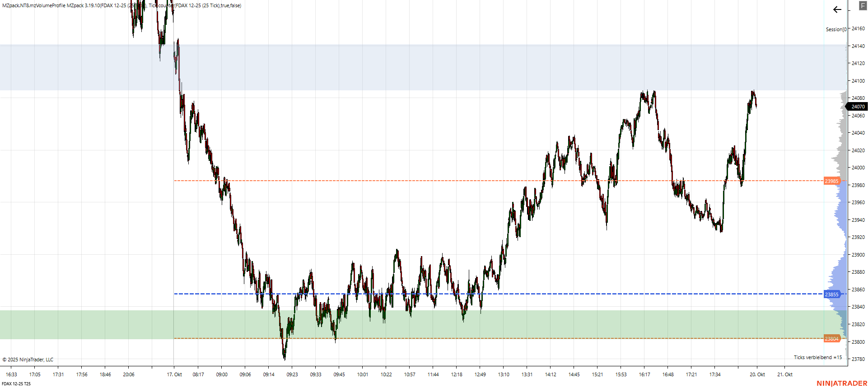Click the Ticks verbleibend counter text
The height and width of the screenshot is (388, 868).
click(817, 357)
